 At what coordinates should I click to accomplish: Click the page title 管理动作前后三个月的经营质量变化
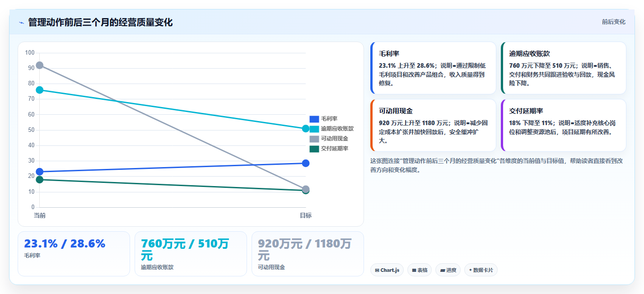pos(100,22)
